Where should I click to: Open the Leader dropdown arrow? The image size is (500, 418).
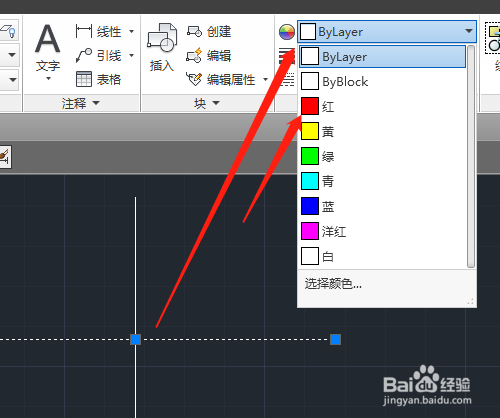(131, 55)
